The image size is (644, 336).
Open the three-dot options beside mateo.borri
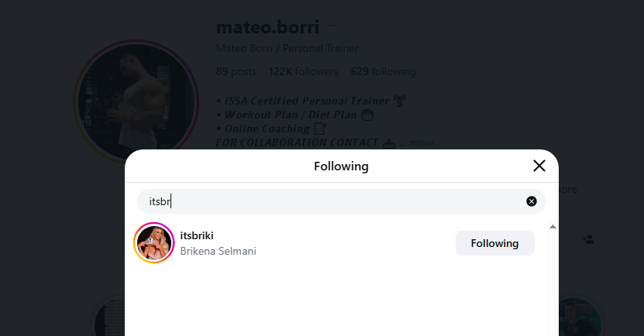(x=332, y=26)
